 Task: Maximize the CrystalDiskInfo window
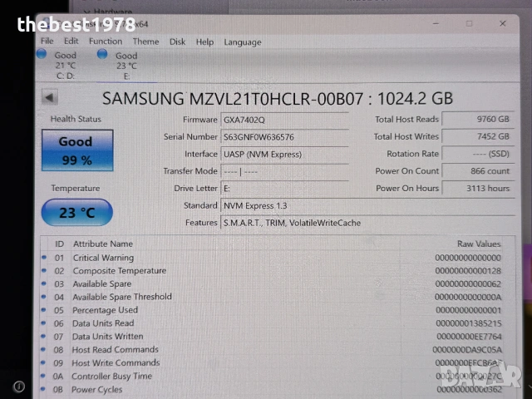tap(469, 24)
